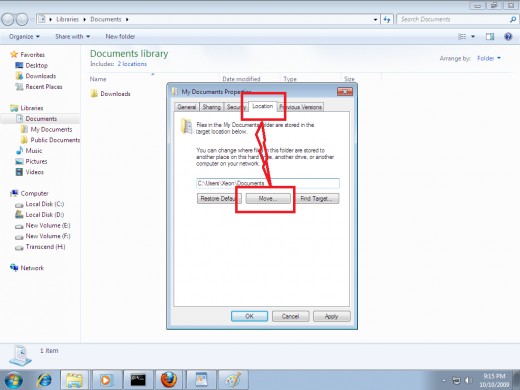This screenshot has width=520, height=390.
Task: Click New folder in toolbar
Action: click(x=120, y=36)
